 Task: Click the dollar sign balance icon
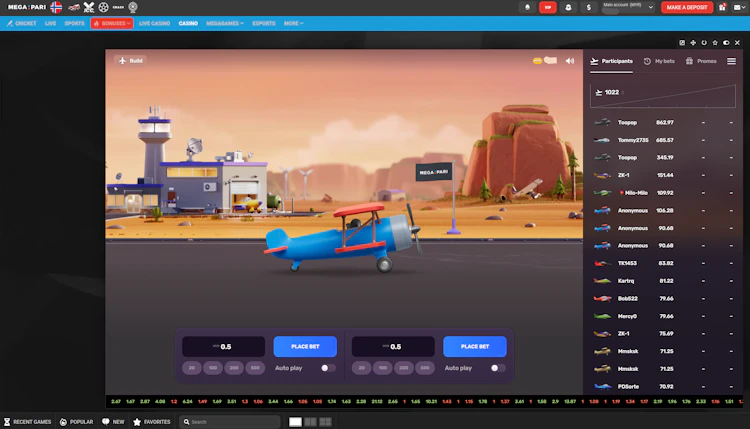[589, 7]
